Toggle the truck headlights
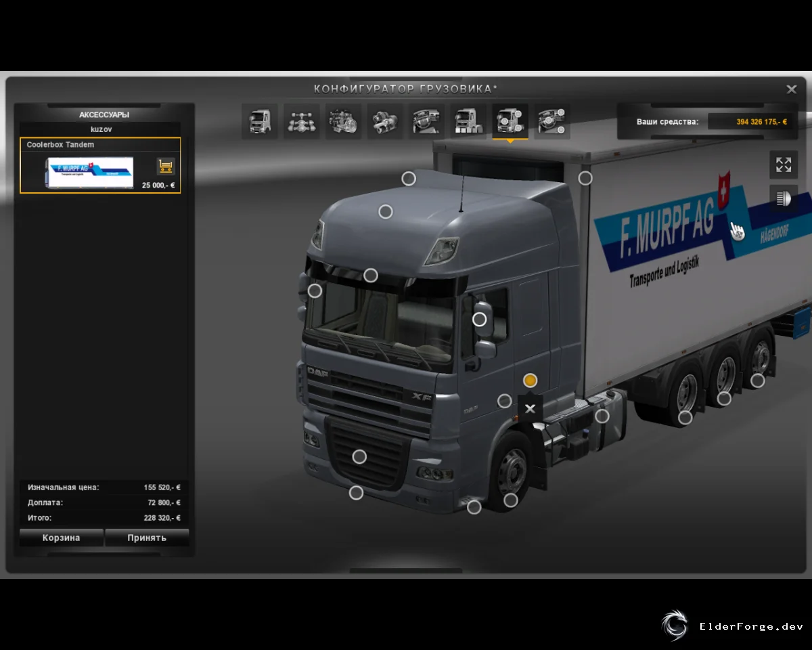812x650 pixels. (x=784, y=198)
